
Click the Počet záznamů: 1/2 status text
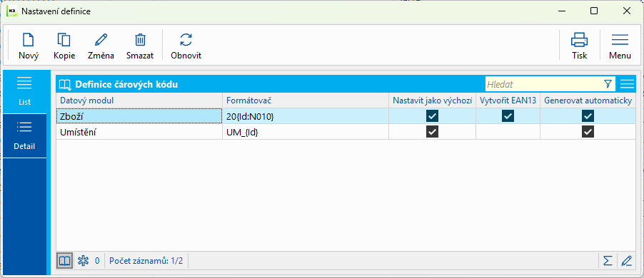coord(146,260)
